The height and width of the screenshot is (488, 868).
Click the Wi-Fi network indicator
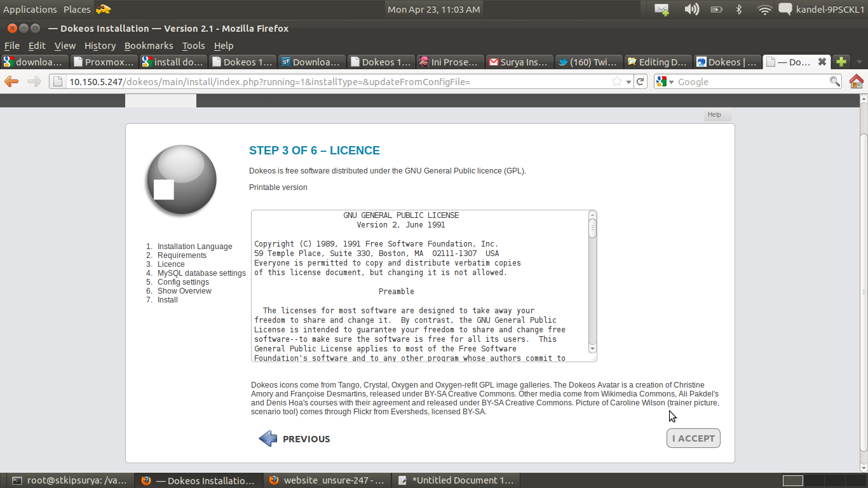pyautogui.click(x=764, y=10)
